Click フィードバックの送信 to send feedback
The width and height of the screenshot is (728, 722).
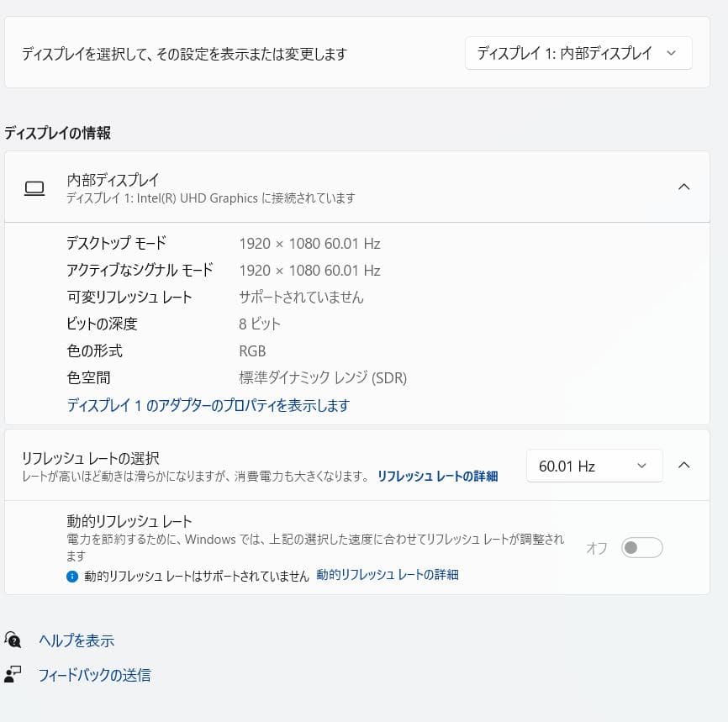coord(94,674)
